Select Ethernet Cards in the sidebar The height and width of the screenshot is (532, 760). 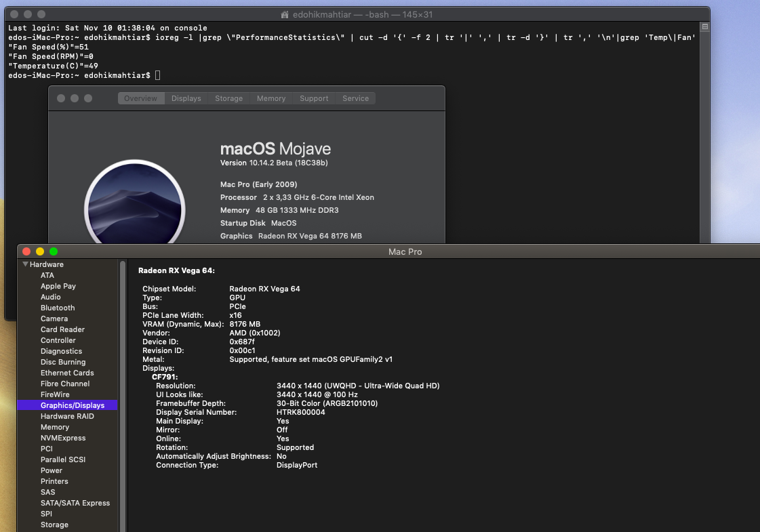67,373
